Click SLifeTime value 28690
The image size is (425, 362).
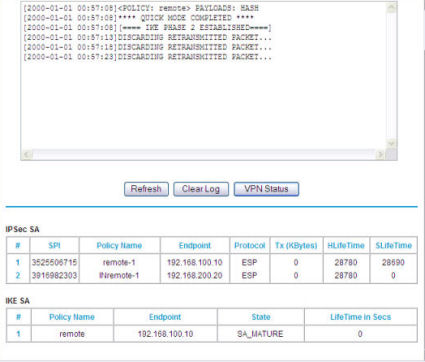point(393,263)
